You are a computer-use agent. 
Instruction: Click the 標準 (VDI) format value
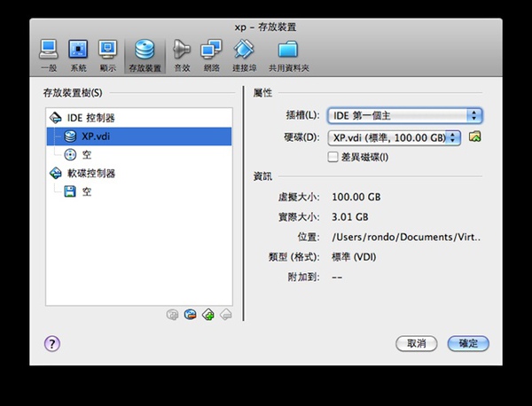tap(354, 257)
